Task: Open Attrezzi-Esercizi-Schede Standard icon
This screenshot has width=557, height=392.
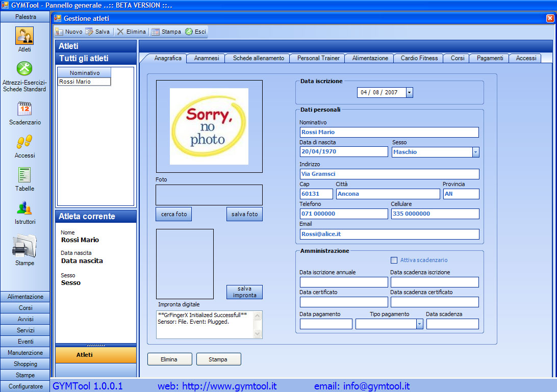Action: (x=24, y=69)
